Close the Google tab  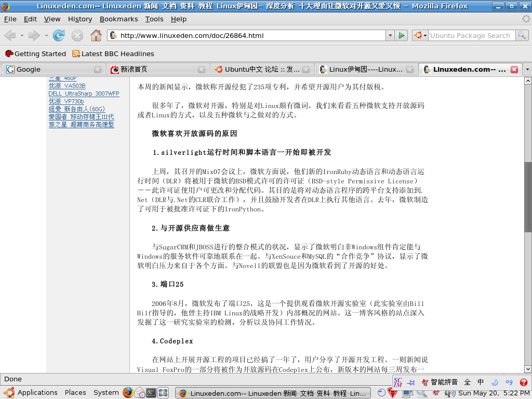98,70
